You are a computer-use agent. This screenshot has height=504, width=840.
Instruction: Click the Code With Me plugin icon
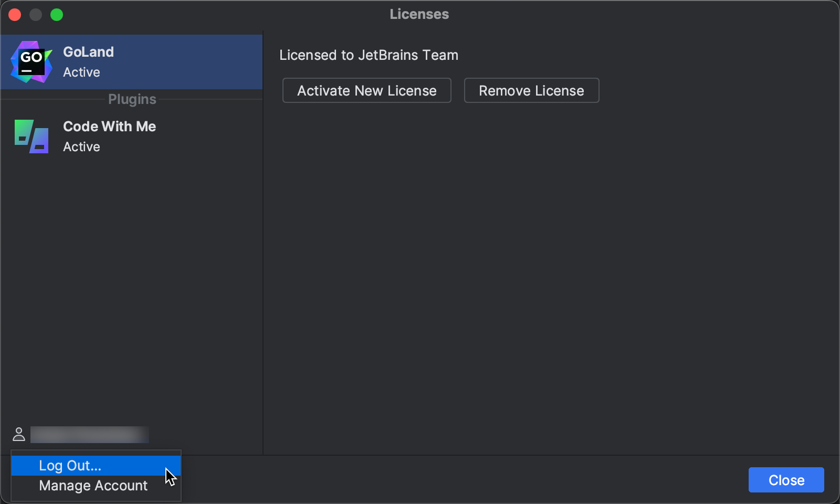coord(31,136)
